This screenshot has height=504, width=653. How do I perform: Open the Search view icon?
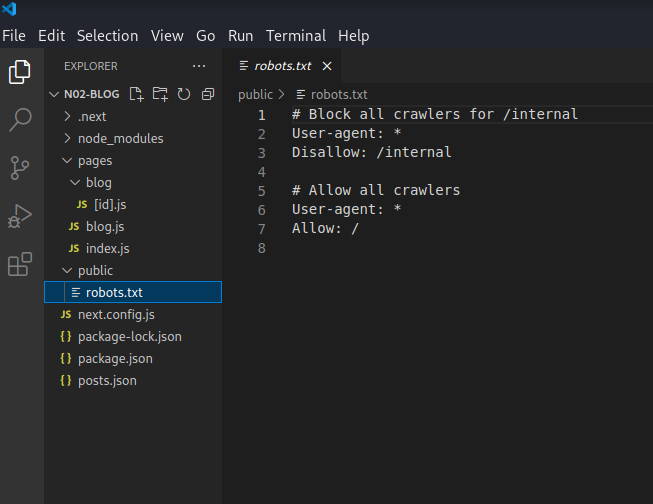pos(20,120)
